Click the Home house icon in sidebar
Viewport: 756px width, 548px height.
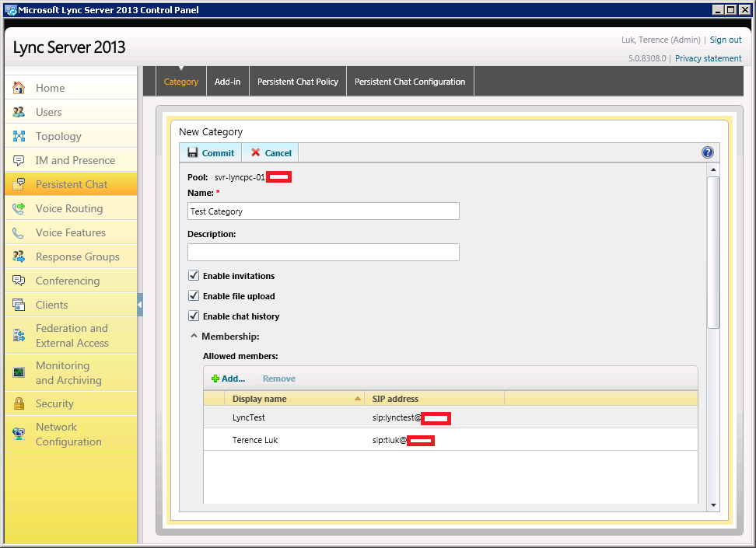pos(19,88)
